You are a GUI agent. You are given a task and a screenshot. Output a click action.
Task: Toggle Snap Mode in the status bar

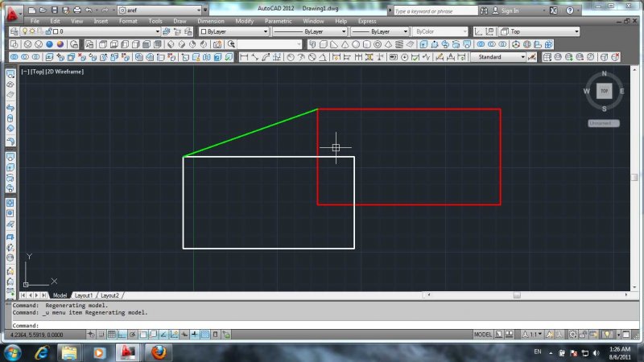pyautogui.click(x=101, y=335)
